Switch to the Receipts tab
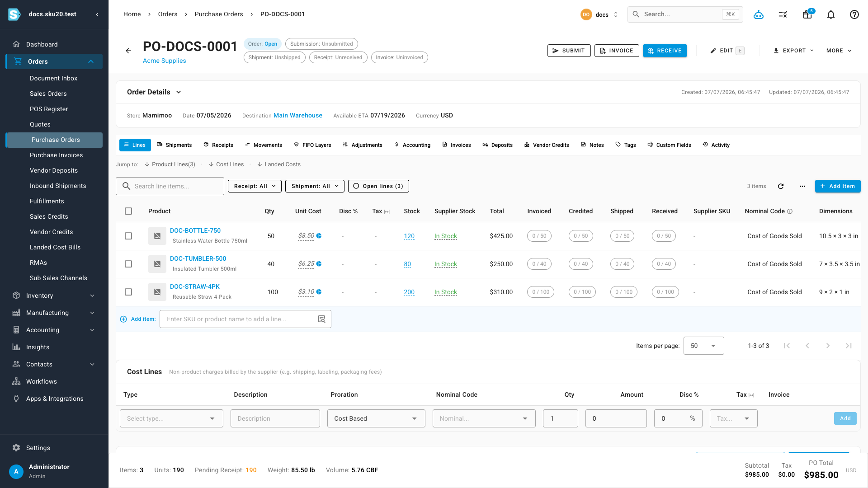Viewport: 868px width, 488px height. (x=218, y=145)
